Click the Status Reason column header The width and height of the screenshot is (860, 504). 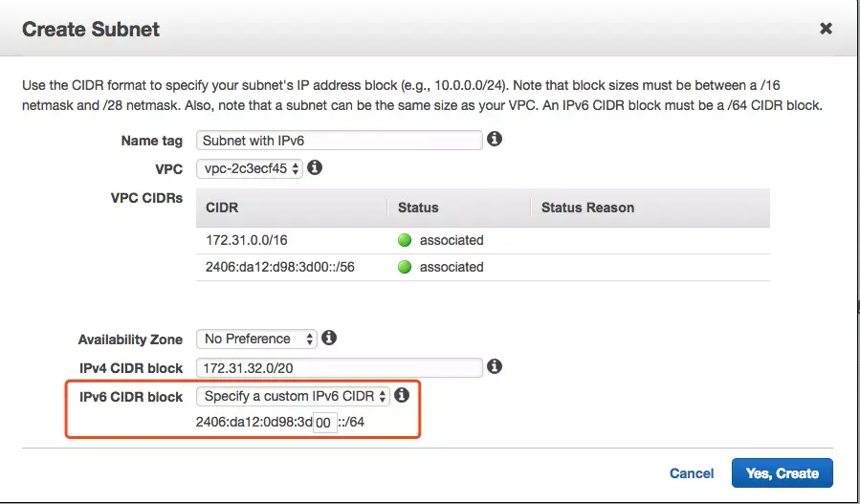click(587, 208)
